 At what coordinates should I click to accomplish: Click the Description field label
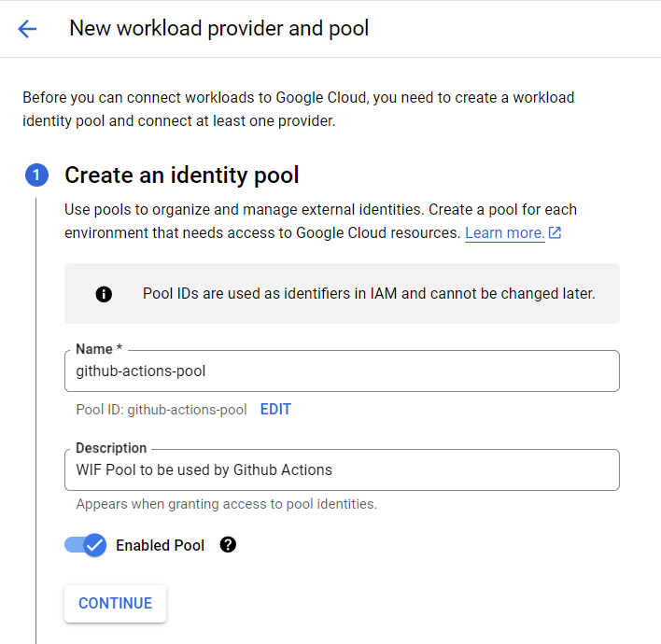coord(111,448)
